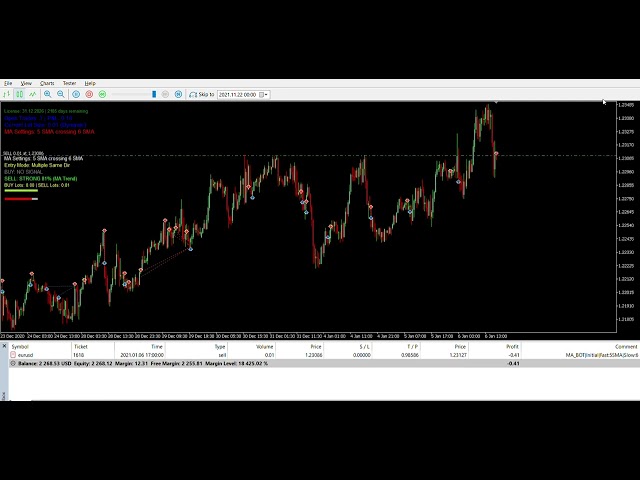Click the take profit value 0.98506
This screenshot has width=640, height=480.
pos(410,355)
